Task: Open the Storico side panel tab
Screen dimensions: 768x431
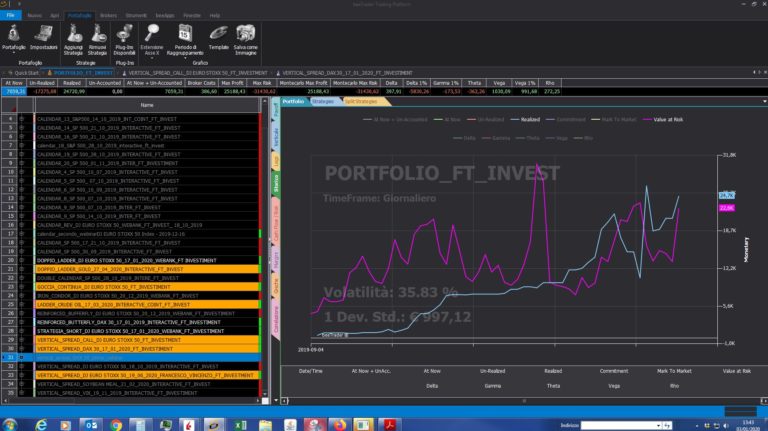Action: pyautogui.click(x=276, y=183)
